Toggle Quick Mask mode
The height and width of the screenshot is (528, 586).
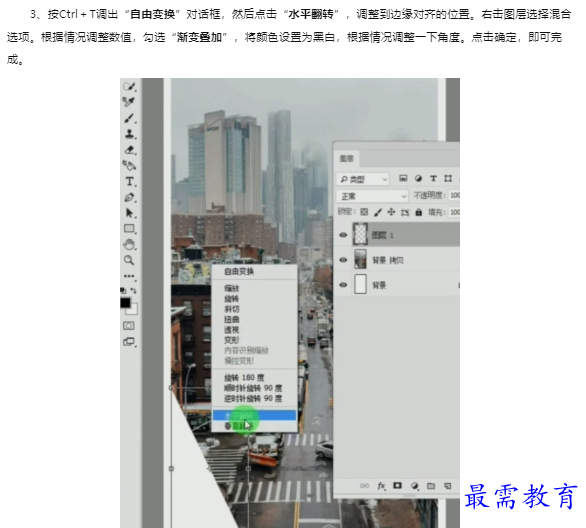(129, 326)
